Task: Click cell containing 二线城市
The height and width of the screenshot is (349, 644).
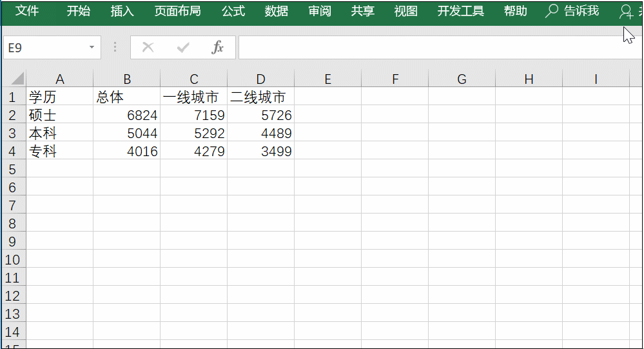Action: click(x=261, y=97)
